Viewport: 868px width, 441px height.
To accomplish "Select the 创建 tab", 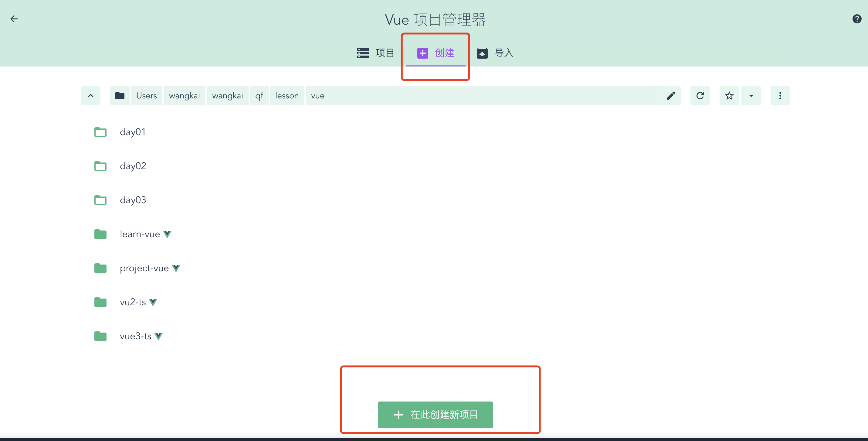I will coord(435,53).
